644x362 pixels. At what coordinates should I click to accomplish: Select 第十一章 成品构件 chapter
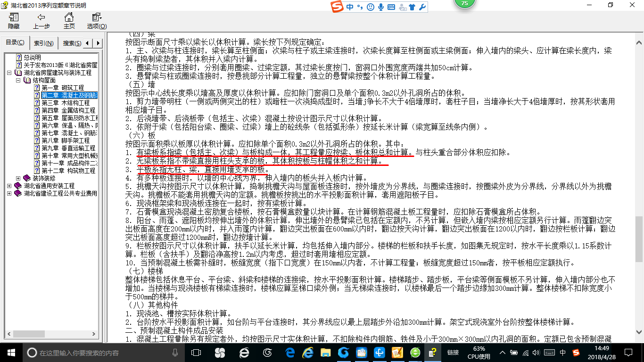[69, 163]
